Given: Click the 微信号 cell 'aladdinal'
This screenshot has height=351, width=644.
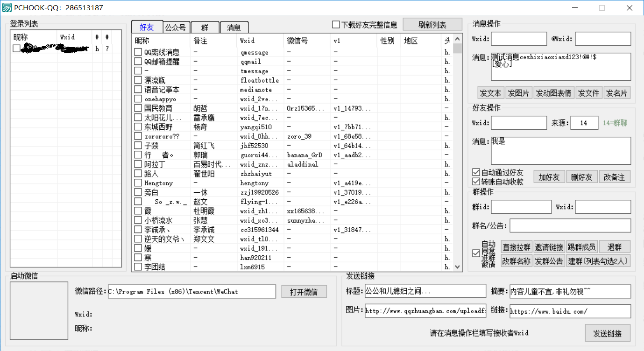Looking at the screenshot, I should click(x=302, y=164).
